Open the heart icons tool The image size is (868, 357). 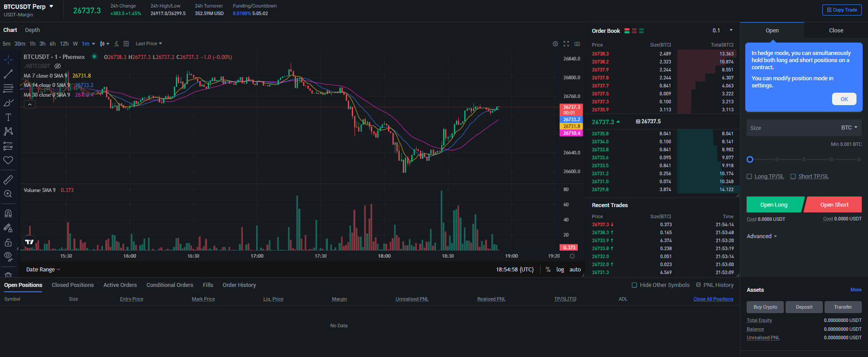pos(8,160)
